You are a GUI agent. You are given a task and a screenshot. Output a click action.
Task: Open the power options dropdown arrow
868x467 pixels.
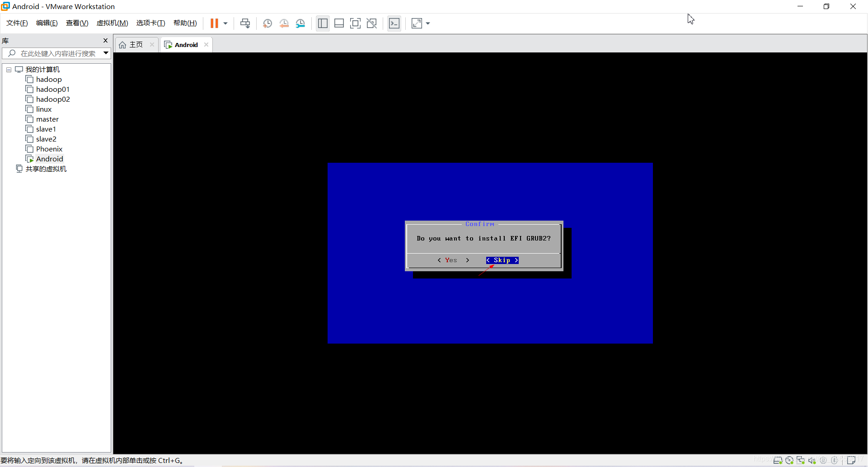tap(225, 23)
